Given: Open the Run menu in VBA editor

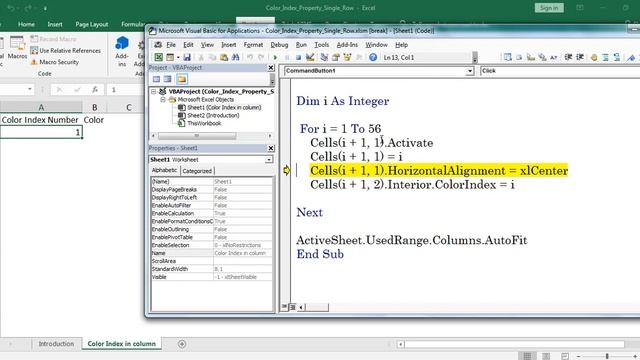Looking at the screenshot, I should pos(301,45).
